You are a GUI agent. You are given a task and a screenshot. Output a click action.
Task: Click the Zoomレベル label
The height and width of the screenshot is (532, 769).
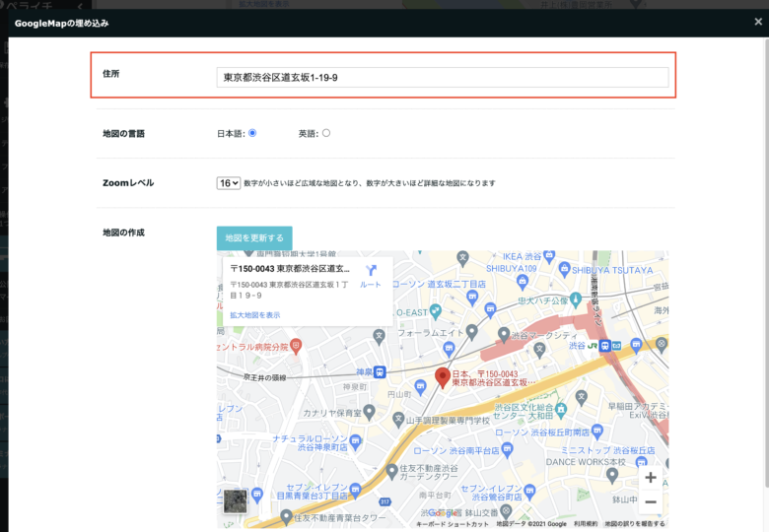point(128,182)
